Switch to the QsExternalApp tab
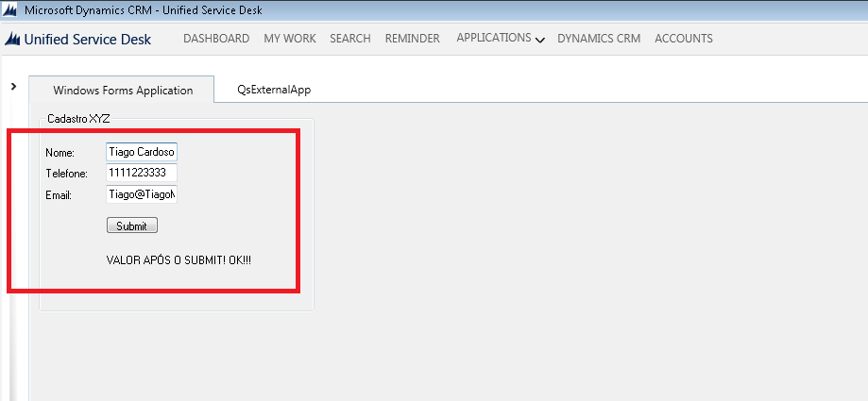The width and height of the screenshot is (868, 401). pos(274,91)
